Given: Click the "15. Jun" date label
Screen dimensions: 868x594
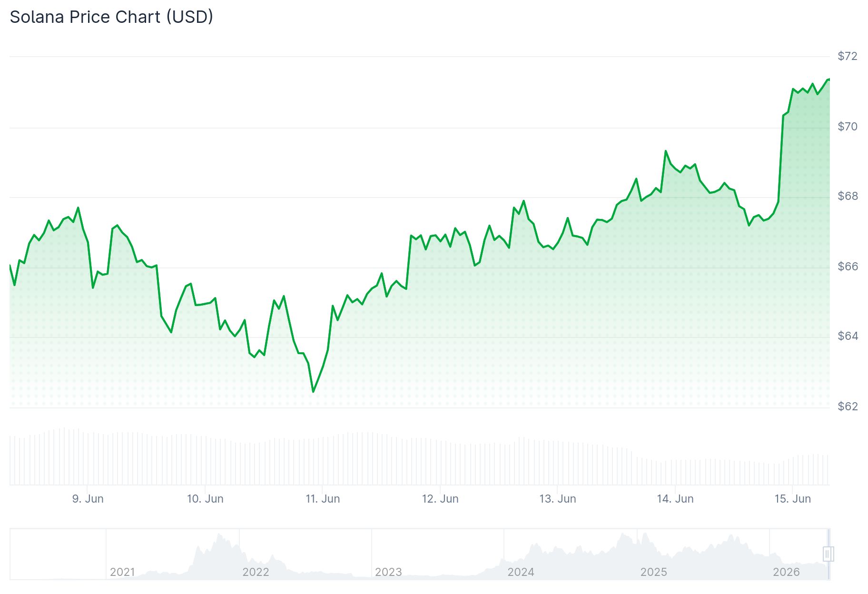Looking at the screenshot, I should [793, 499].
